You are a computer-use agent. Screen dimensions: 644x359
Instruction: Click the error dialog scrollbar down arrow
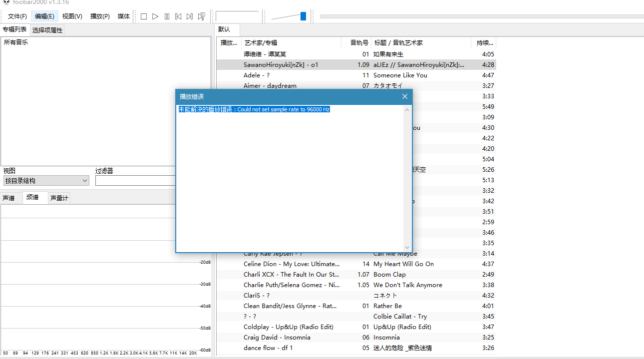pos(407,248)
